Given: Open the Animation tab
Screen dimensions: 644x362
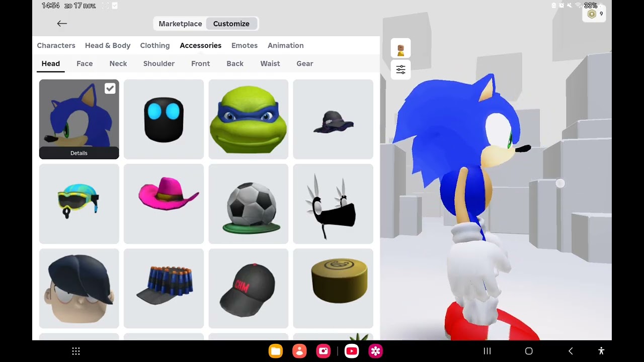Looking at the screenshot, I should point(286,45).
